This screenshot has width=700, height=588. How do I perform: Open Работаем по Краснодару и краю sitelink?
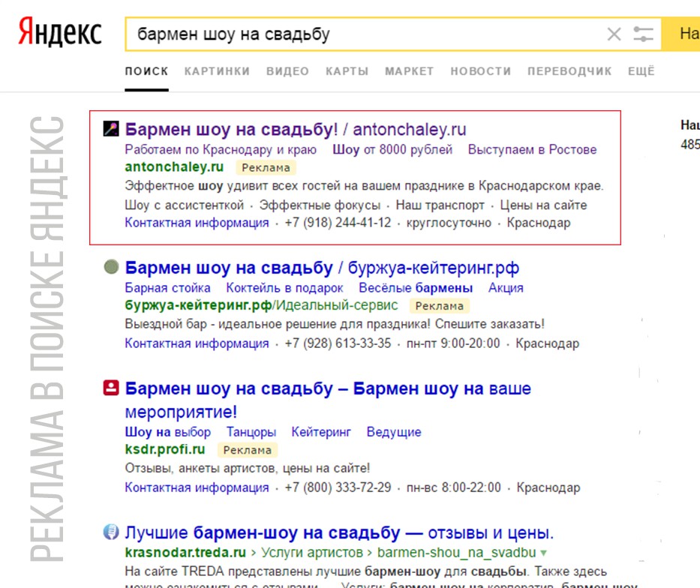221,149
